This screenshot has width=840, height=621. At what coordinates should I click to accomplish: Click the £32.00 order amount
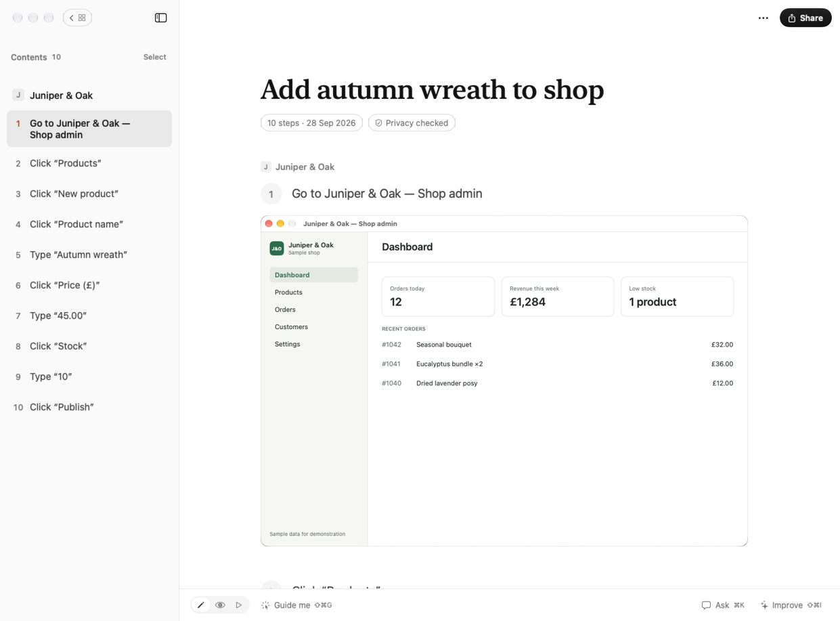pyautogui.click(x=722, y=345)
